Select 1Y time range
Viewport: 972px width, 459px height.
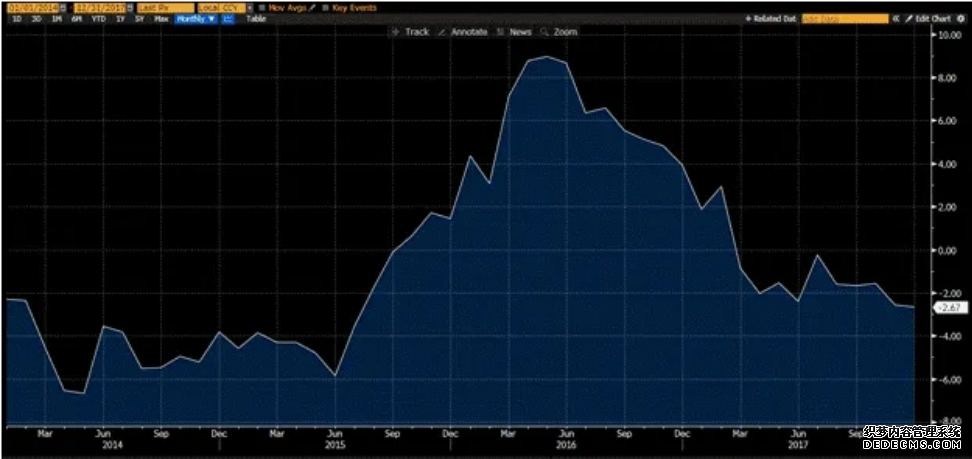click(120, 19)
